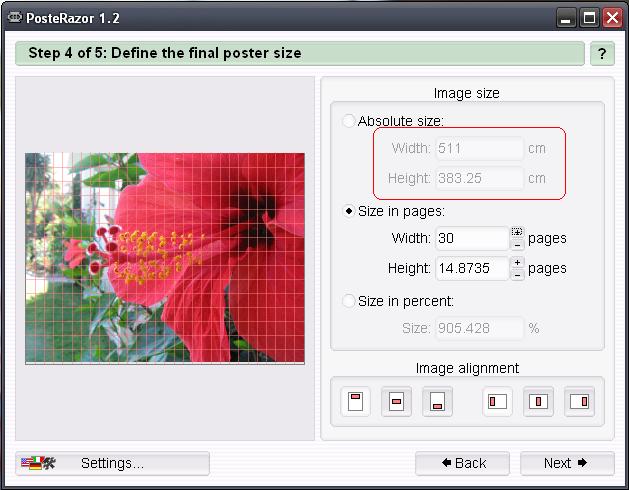Click the Step 4 of 5 heading
The image size is (629, 490).
165,53
